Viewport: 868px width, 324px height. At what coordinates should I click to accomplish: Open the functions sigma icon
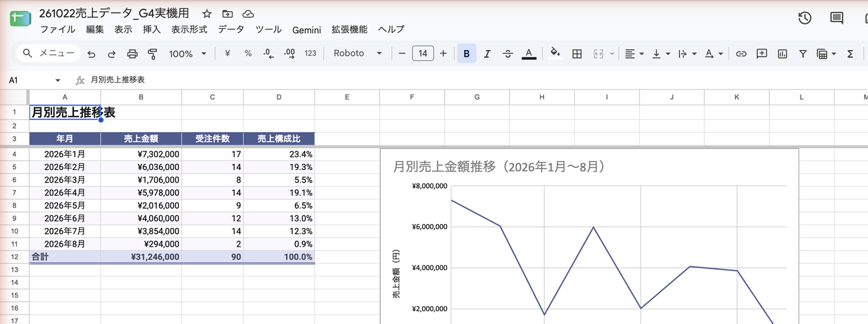point(850,53)
